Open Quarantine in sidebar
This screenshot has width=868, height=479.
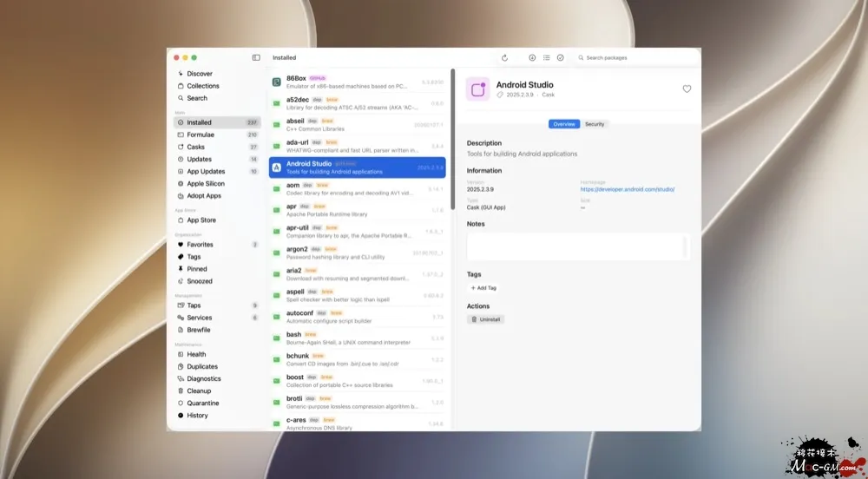[x=217, y=403]
